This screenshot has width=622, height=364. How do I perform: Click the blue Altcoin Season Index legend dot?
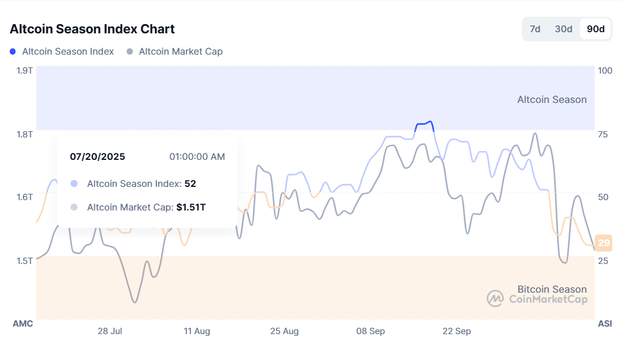tap(13, 52)
